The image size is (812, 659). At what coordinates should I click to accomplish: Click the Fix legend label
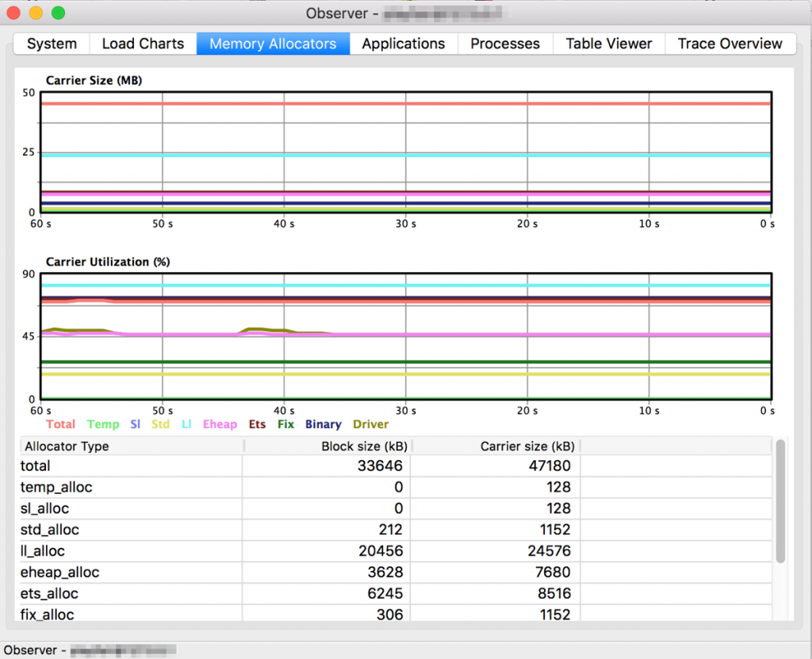[x=285, y=424]
